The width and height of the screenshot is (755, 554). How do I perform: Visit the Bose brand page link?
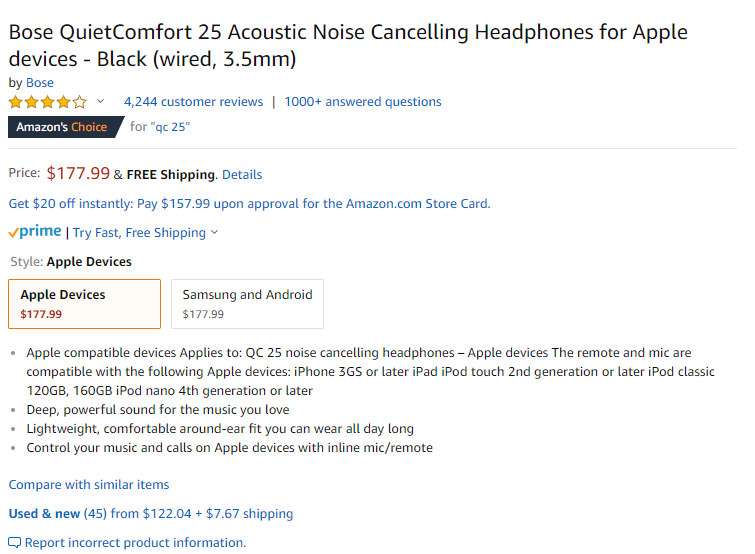tap(40, 83)
